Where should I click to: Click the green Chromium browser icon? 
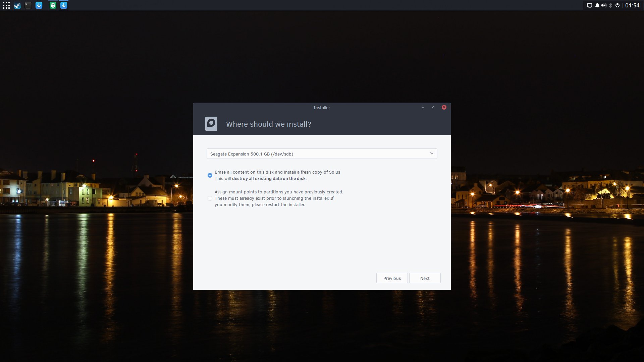pos(53,5)
